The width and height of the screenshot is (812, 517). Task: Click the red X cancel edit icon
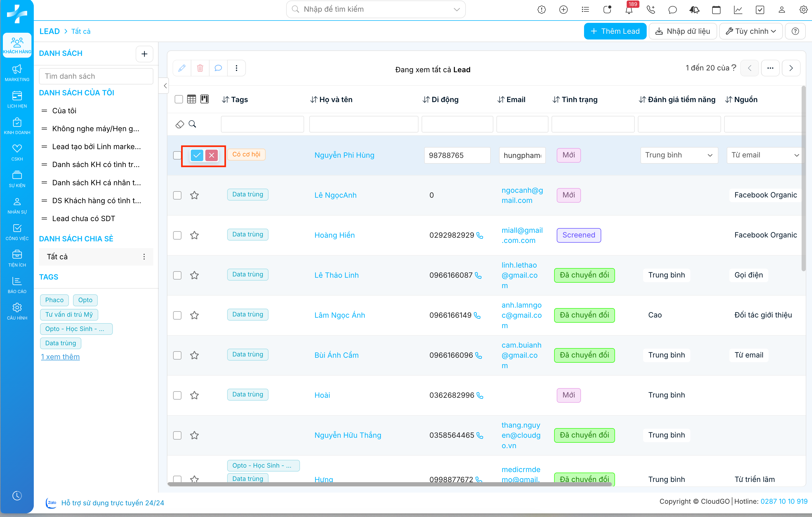click(x=211, y=155)
